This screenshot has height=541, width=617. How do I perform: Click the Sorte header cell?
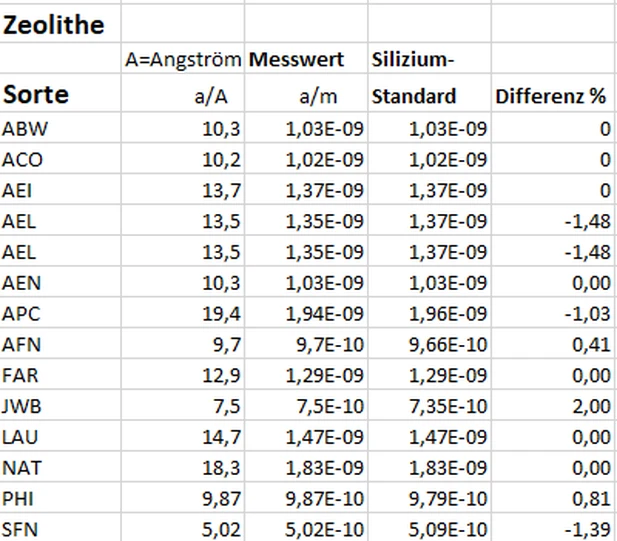[x=37, y=96]
